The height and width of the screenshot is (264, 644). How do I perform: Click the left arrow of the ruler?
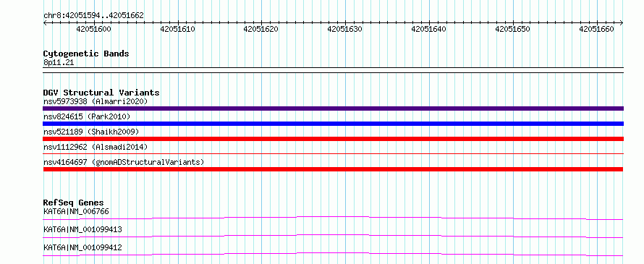[x=45, y=23]
